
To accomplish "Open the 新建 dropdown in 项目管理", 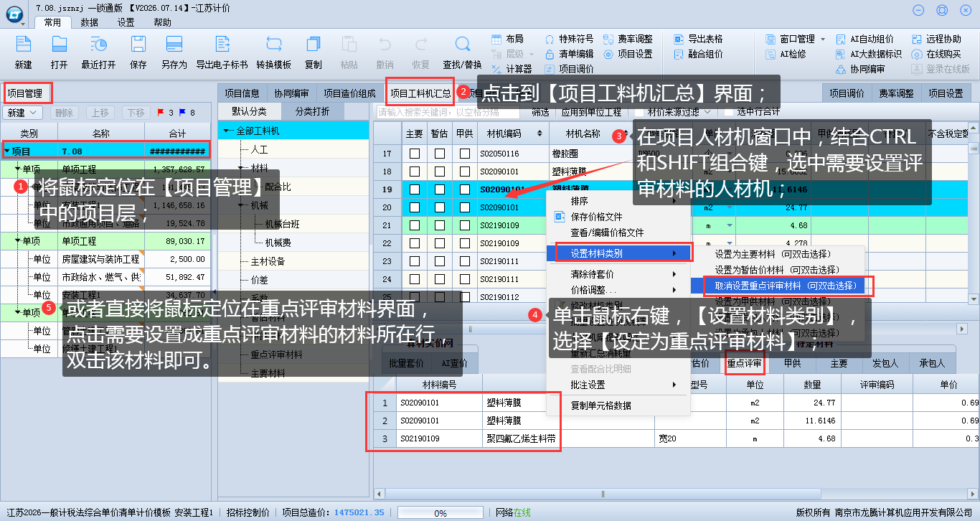I will [x=23, y=113].
